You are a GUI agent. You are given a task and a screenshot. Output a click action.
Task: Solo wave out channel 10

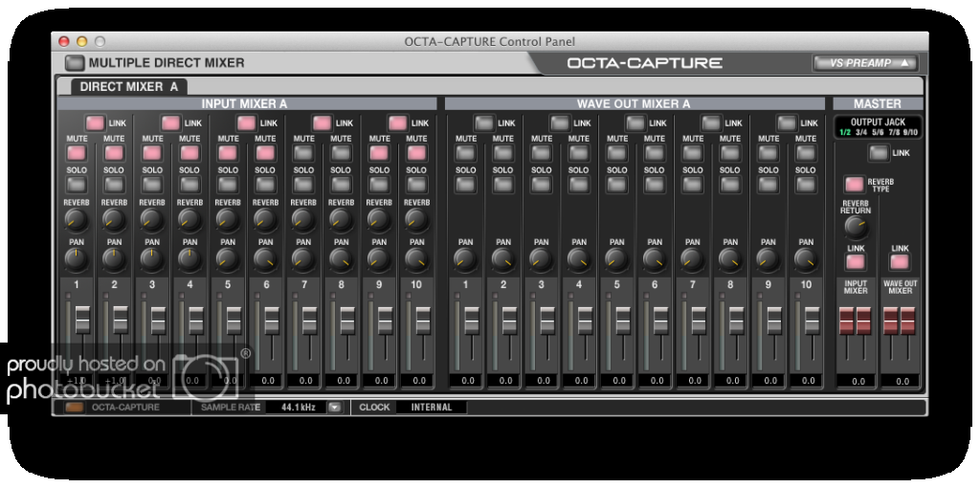[x=806, y=185]
